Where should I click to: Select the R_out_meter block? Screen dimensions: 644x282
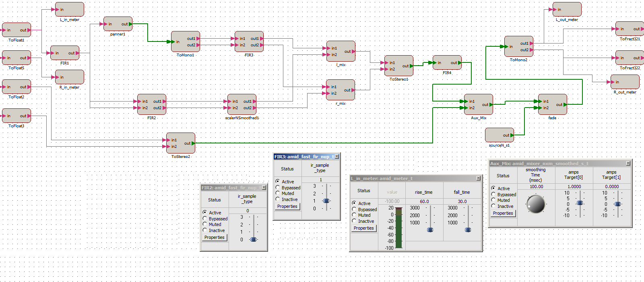[x=625, y=82]
